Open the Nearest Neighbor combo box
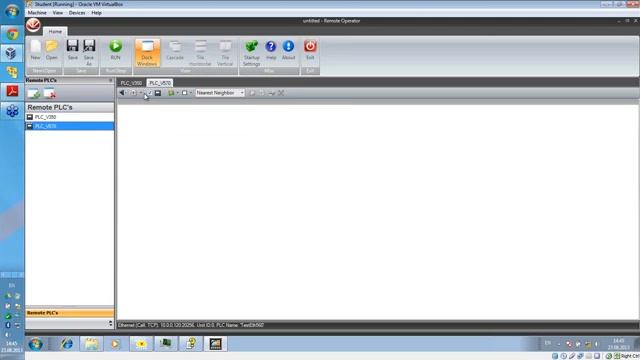This screenshot has width=640, height=360. 220,93
